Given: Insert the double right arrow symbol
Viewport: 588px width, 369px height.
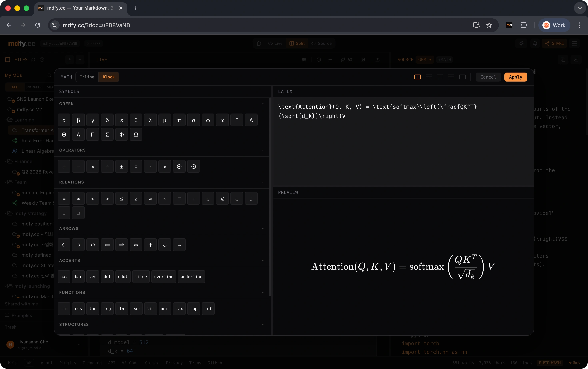Looking at the screenshot, I should 121,245.
